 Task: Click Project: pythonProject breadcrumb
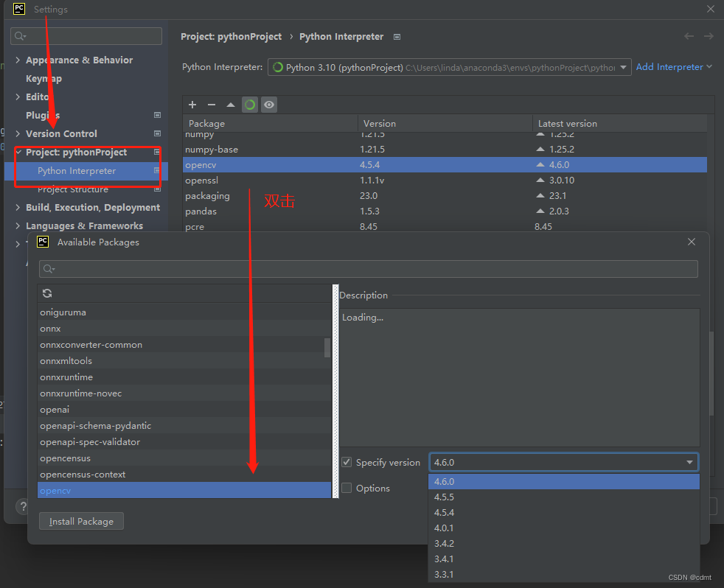tap(231, 36)
